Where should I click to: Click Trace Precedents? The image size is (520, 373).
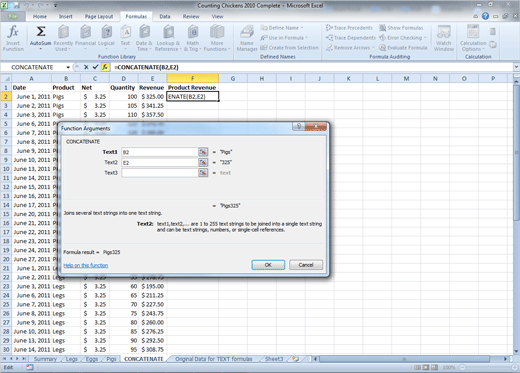point(349,28)
